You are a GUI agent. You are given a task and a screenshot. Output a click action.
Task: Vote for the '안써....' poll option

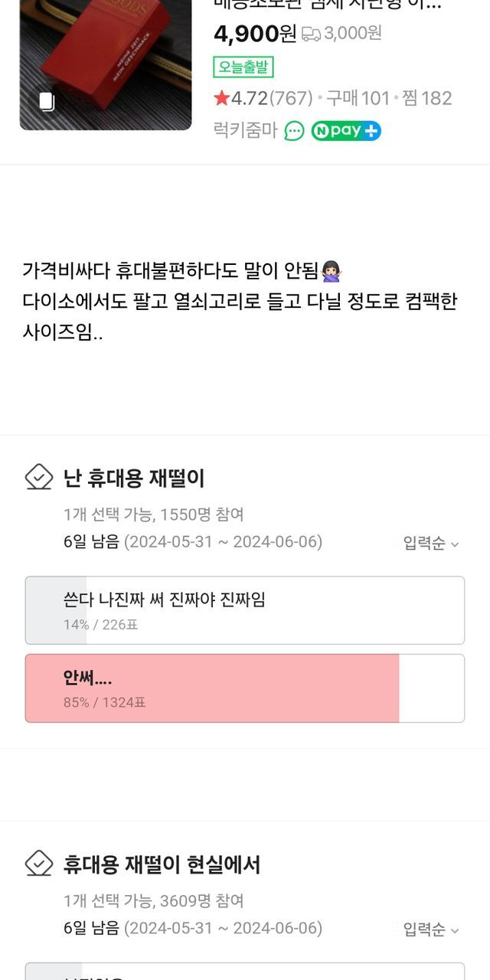click(x=244, y=688)
